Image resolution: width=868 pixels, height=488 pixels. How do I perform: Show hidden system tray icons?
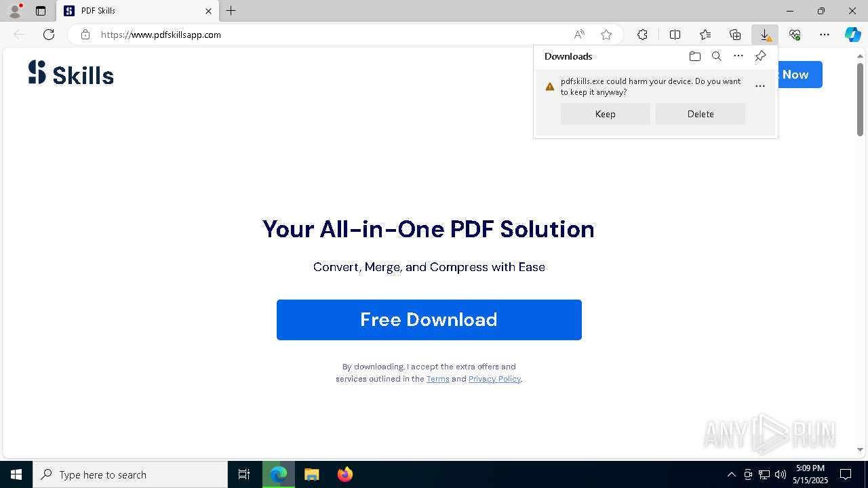coord(731,474)
